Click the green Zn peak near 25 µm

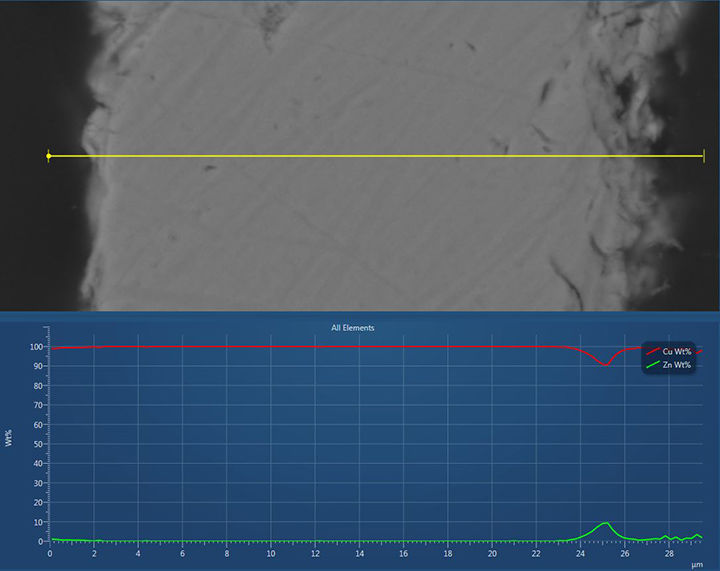[x=604, y=523]
